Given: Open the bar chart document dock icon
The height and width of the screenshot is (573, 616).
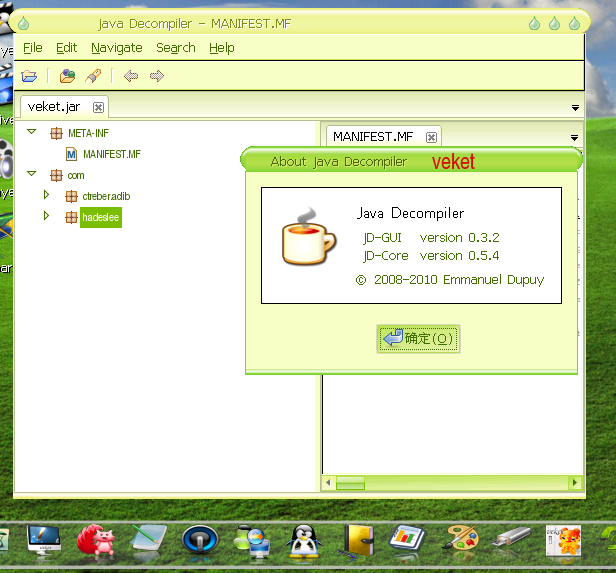Looking at the screenshot, I should click(x=407, y=538).
